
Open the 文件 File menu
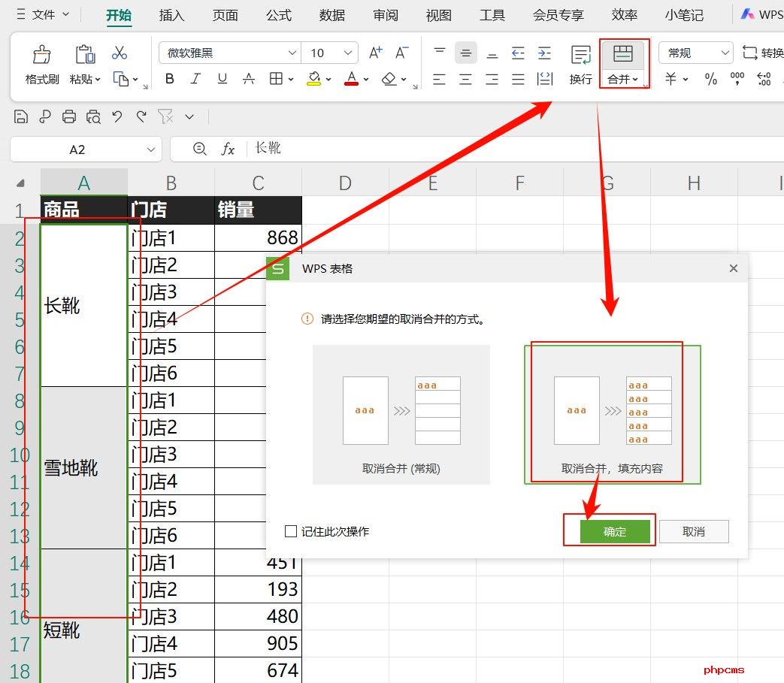pyautogui.click(x=44, y=15)
